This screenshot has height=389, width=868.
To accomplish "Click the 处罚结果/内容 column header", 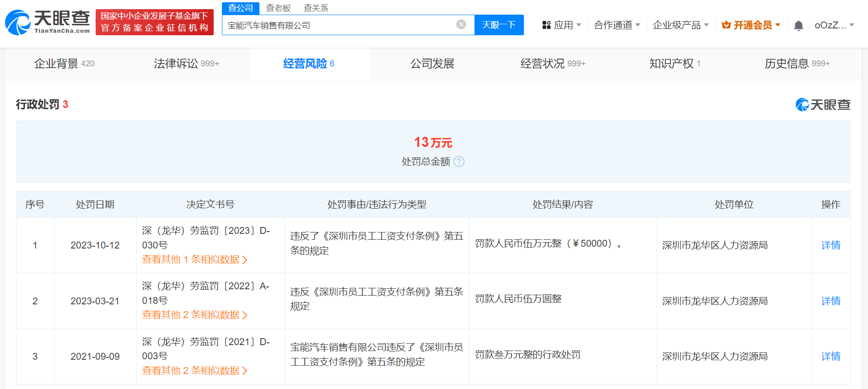I will coord(563,205).
